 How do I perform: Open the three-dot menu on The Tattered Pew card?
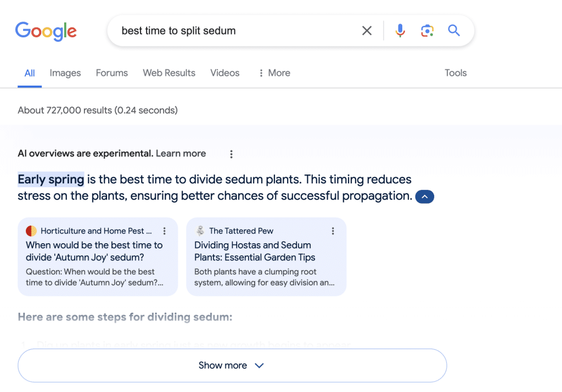coord(333,231)
